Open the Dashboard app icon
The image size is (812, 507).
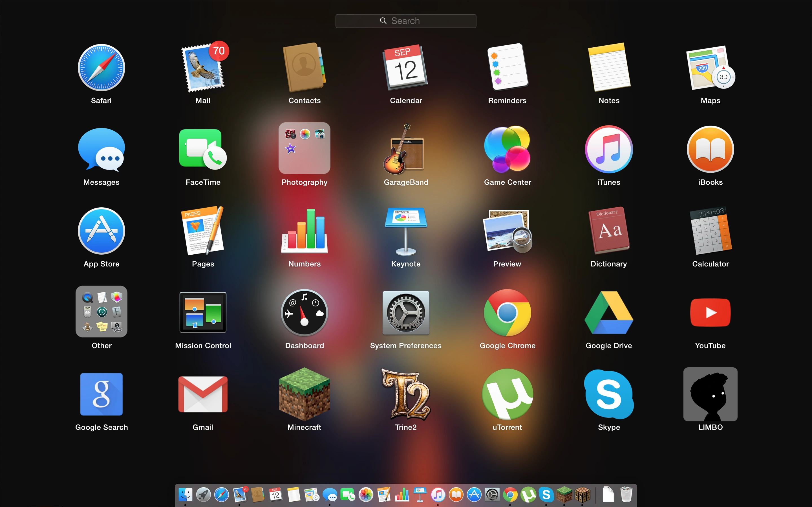(304, 313)
